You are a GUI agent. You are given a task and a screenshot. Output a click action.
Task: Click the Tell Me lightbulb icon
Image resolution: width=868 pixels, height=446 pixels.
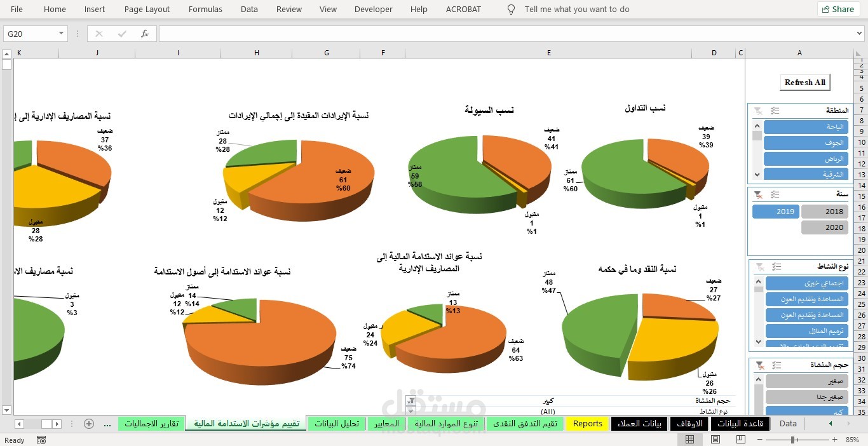click(x=511, y=10)
